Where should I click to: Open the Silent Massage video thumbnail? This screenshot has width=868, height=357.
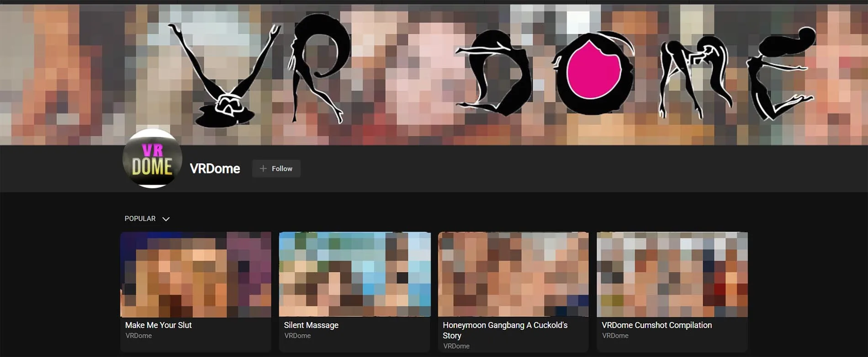355,274
